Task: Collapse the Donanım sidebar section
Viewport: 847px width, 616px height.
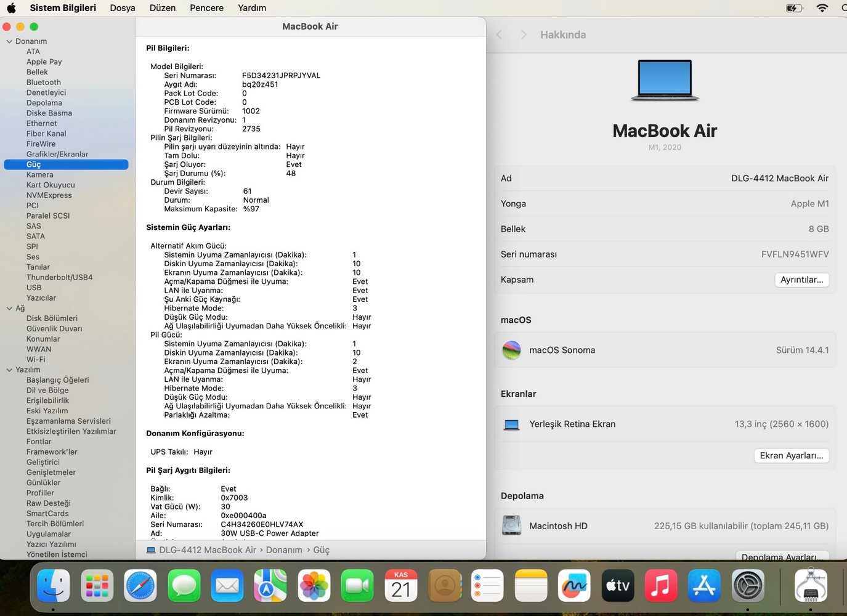Action: coord(9,42)
